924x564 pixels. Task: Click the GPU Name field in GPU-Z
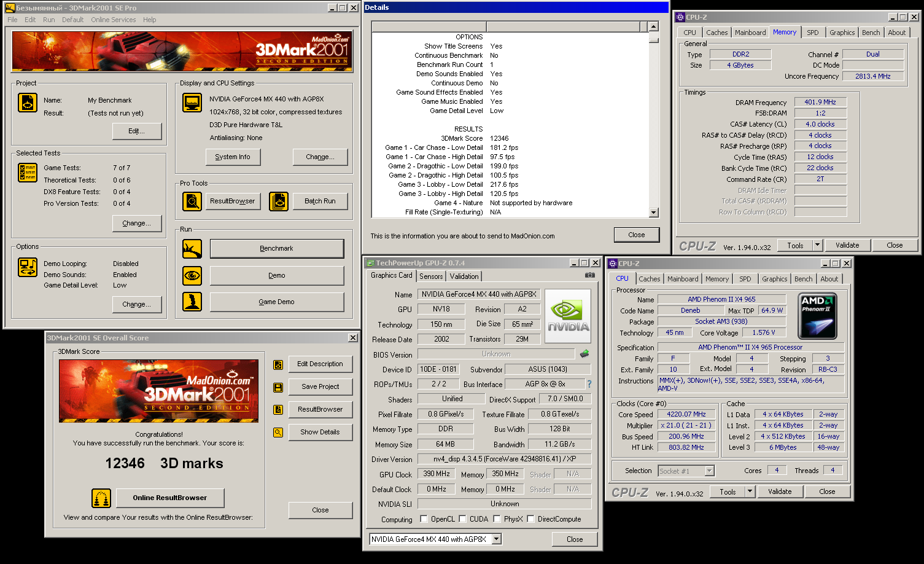(478, 294)
